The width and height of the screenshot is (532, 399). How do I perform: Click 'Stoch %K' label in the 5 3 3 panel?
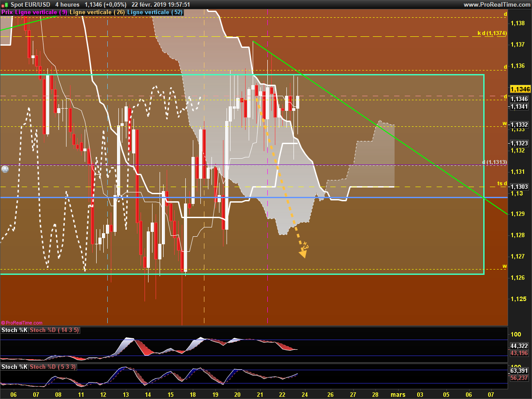coord(14,367)
